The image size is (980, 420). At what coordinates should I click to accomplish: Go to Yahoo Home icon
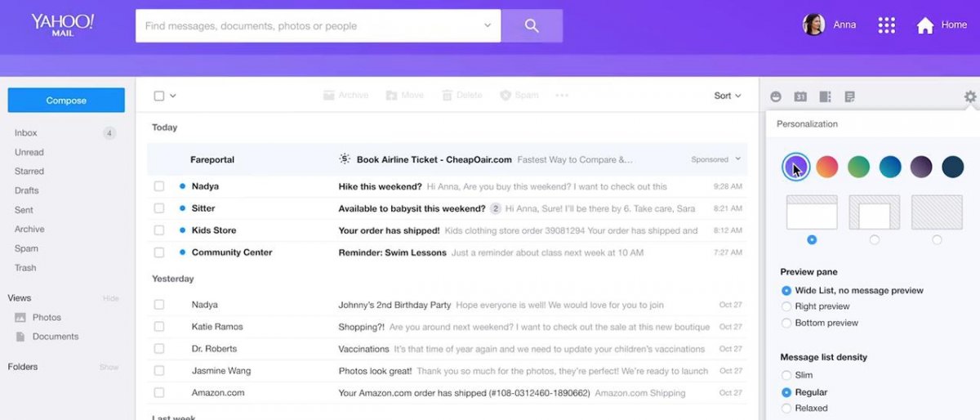pyautogui.click(x=924, y=25)
